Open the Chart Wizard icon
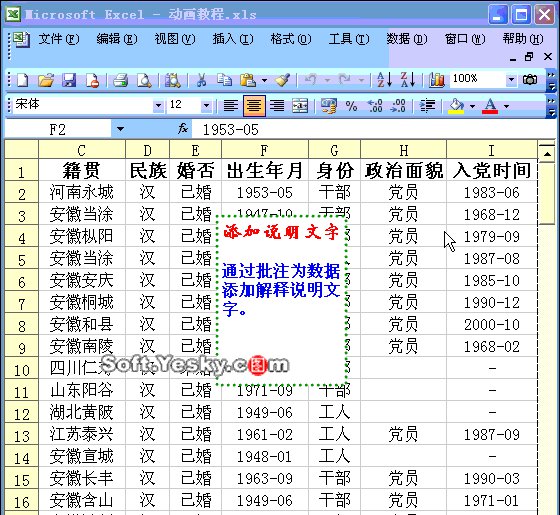560x515 pixels. coord(437,80)
